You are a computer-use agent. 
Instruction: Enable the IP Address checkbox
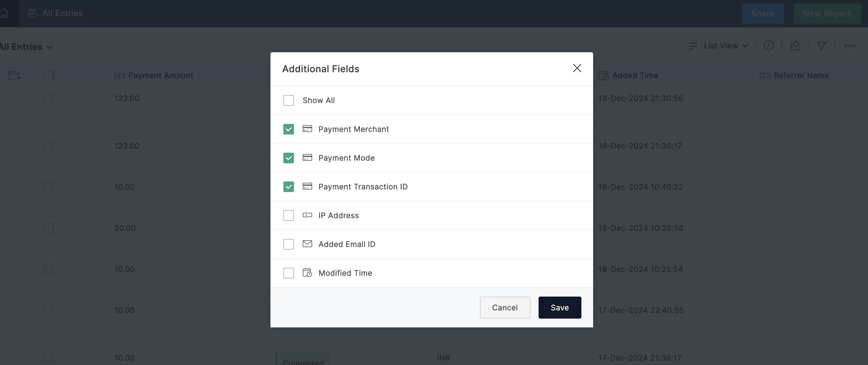[x=288, y=216]
